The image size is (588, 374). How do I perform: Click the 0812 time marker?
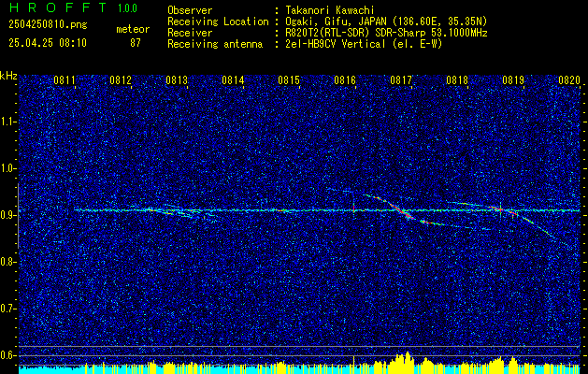pos(121,80)
